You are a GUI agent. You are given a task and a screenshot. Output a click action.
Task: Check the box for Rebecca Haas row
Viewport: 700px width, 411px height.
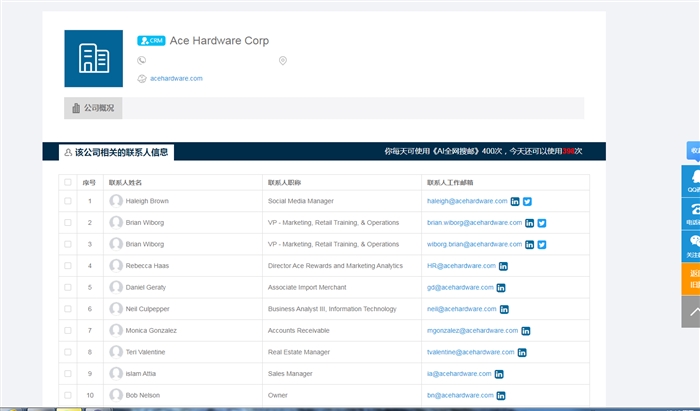point(68,266)
